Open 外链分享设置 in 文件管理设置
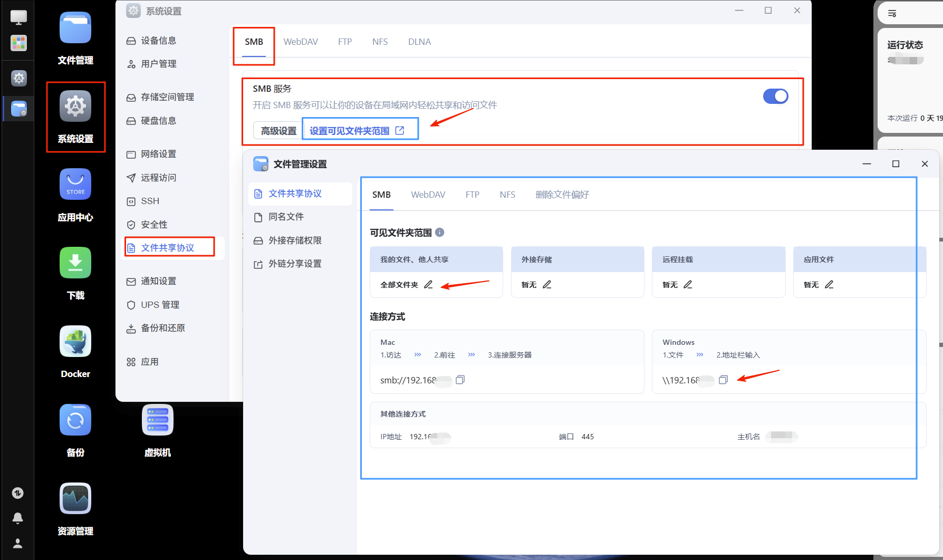 300,264
